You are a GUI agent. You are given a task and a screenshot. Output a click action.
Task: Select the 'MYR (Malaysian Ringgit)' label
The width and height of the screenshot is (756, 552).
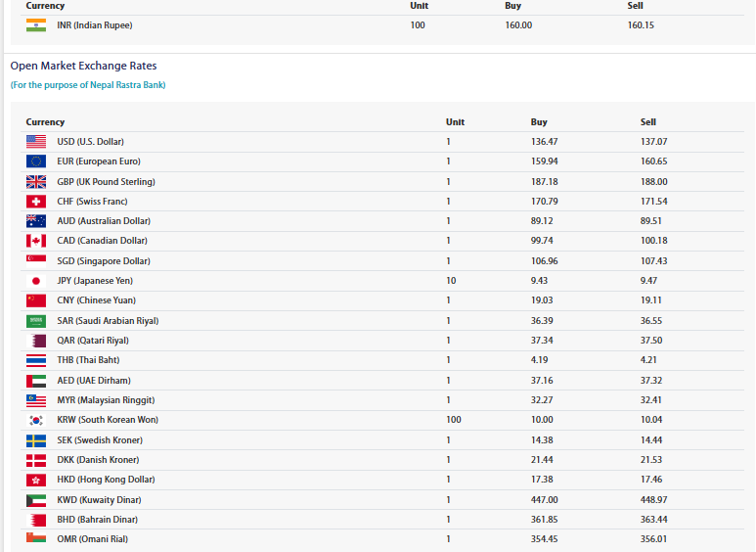coord(106,400)
